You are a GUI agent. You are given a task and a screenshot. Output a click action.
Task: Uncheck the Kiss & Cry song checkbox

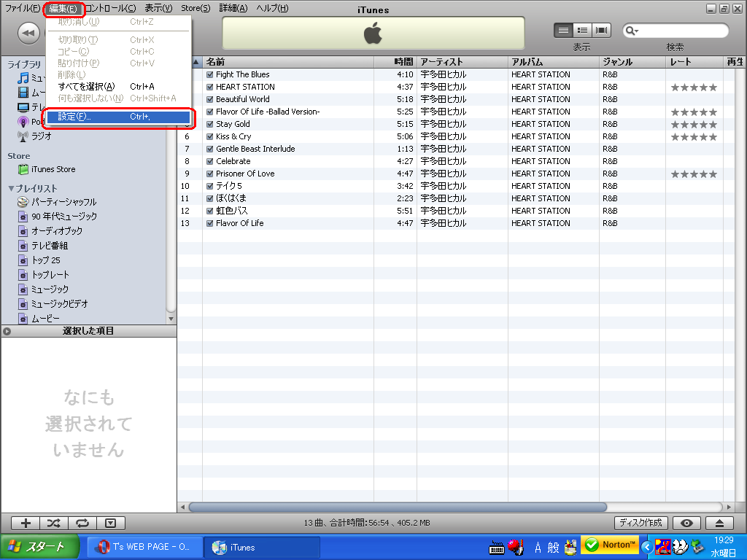pyautogui.click(x=209, y=136)
